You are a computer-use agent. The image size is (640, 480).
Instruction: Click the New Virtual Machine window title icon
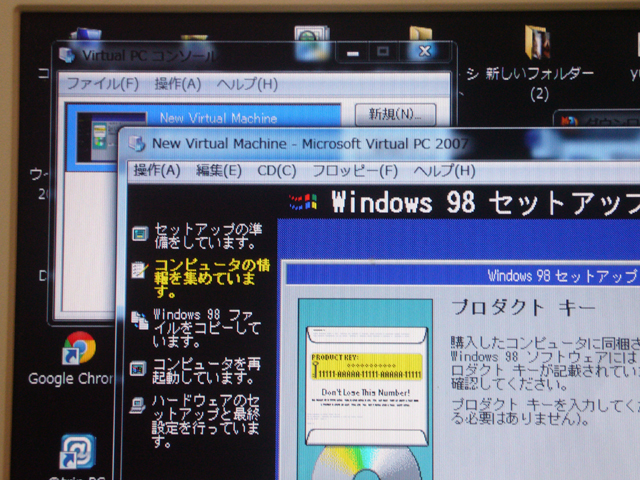click(x=137, y=143)
